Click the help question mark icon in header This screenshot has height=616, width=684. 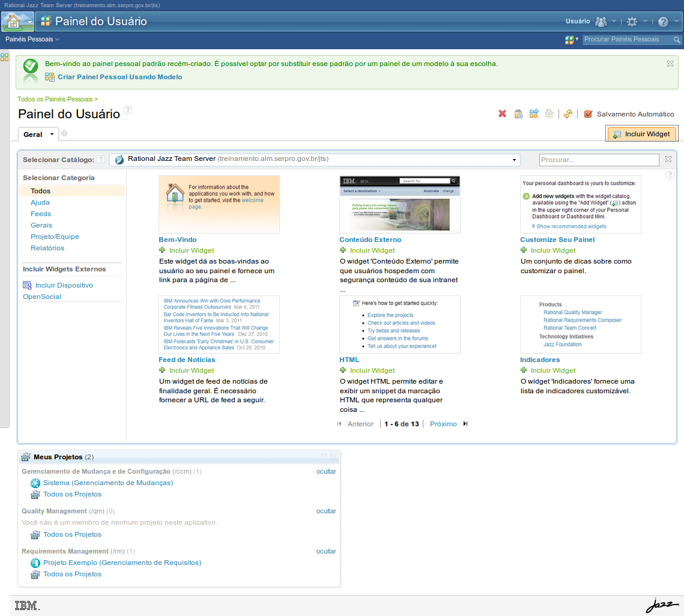click(663, 22)
